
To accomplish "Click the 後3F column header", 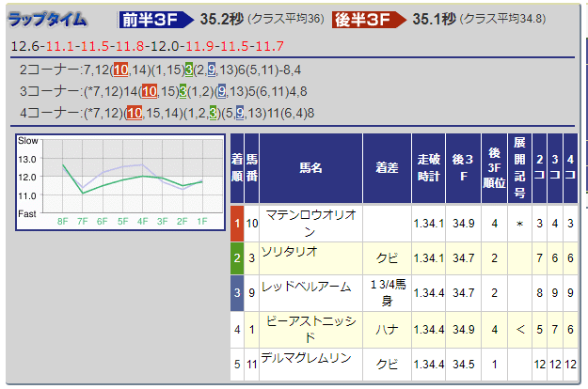I will pyautogui.click(x=463, y=168).
